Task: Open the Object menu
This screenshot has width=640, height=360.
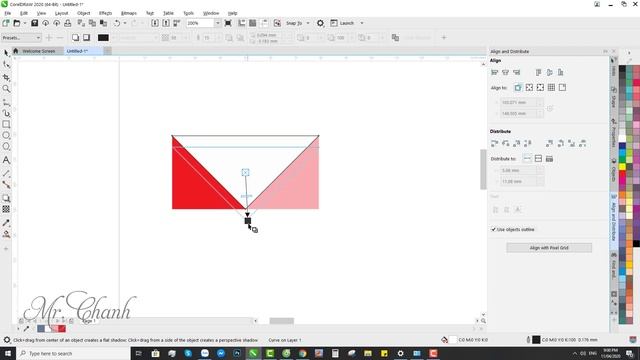Action: point(84,13)
